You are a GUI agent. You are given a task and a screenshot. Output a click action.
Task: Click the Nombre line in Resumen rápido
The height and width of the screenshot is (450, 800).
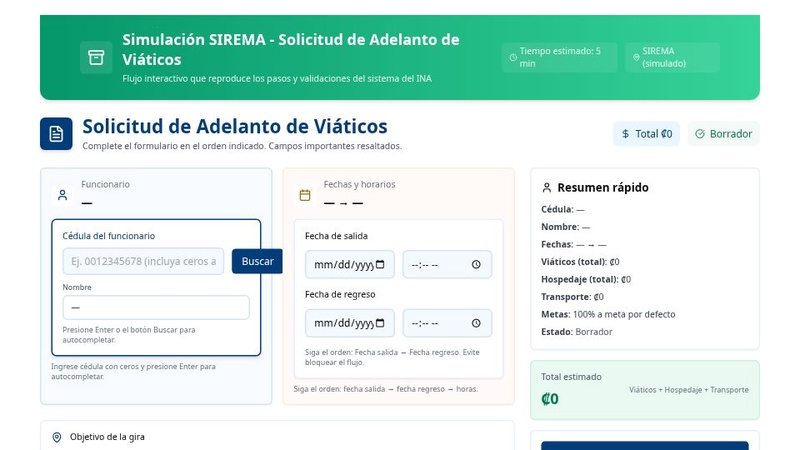[565, 227]
